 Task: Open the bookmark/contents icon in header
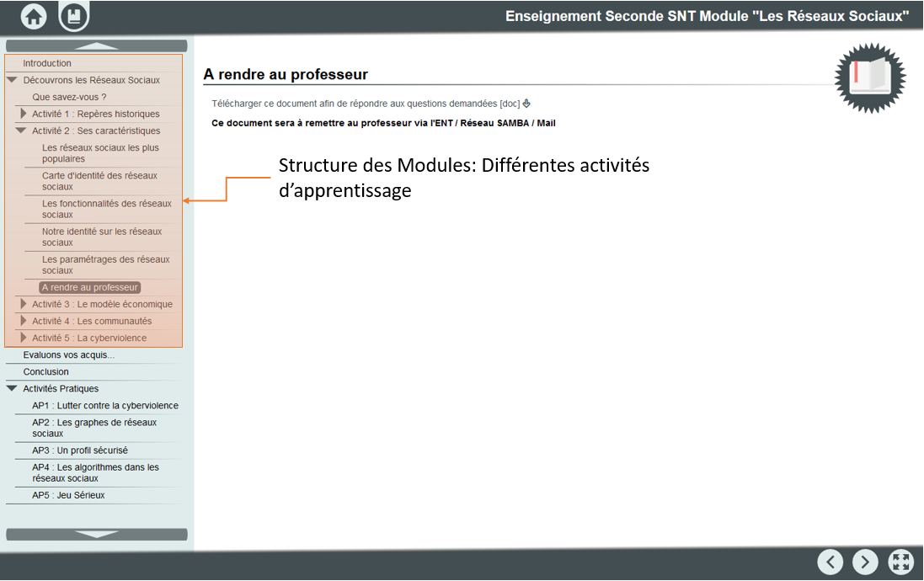[73, 15]
